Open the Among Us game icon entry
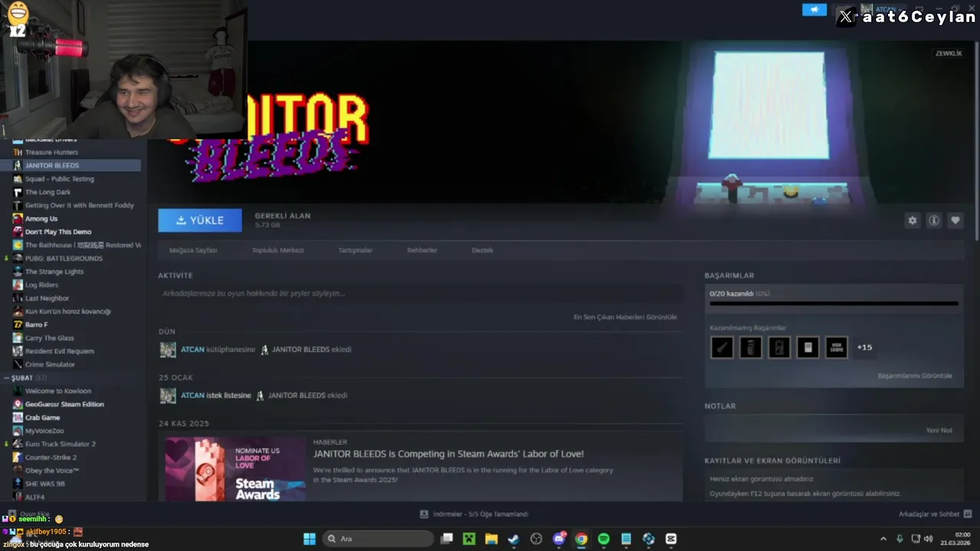The image size is (980, 551). (x=18, y=219)
